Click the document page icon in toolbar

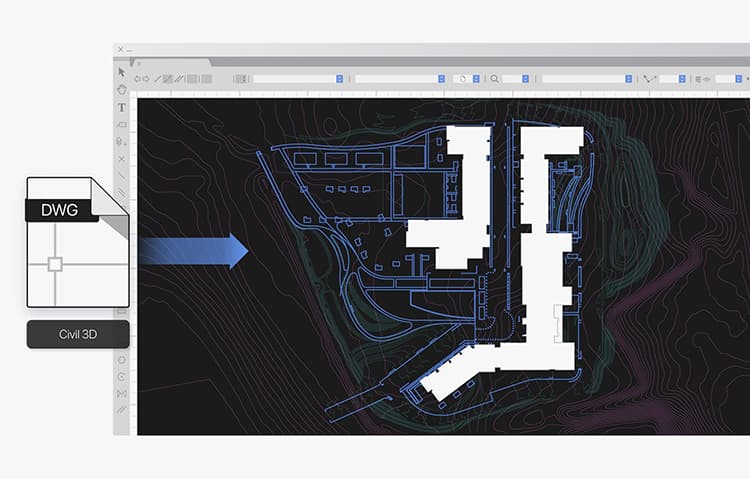(463, 79)
